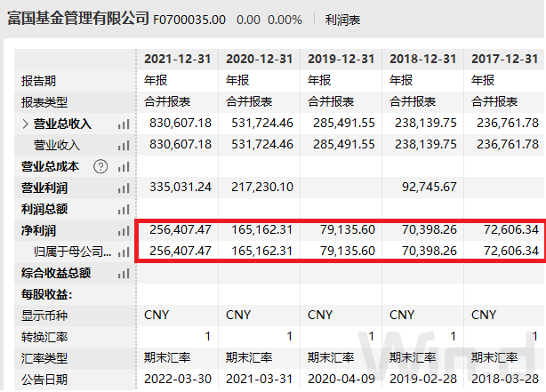This screenshot has width=546, height=392.
Task: Click the 利润总额 row label
Action: (x=44, y=209)
